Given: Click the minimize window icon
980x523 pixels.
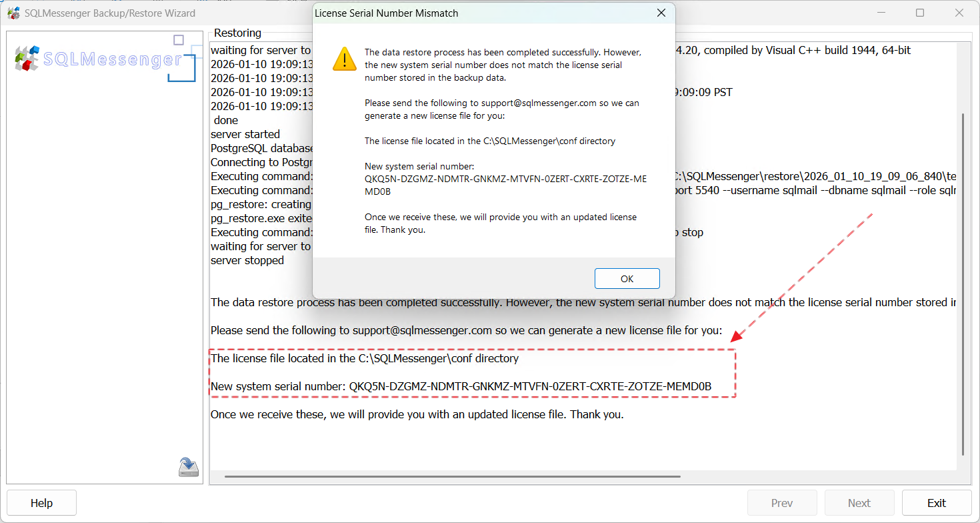Looking at the screenshot, I should (881, 12).
